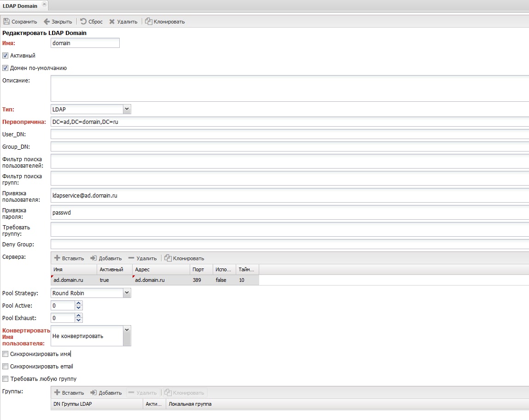This screenshot has height=420, width=529.
Task: Enable Требовать любую группу checkbox
Action: 5,379
